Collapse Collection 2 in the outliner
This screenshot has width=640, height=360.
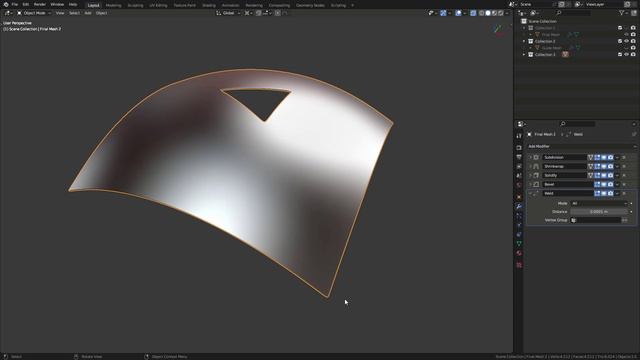coord(524,41)
